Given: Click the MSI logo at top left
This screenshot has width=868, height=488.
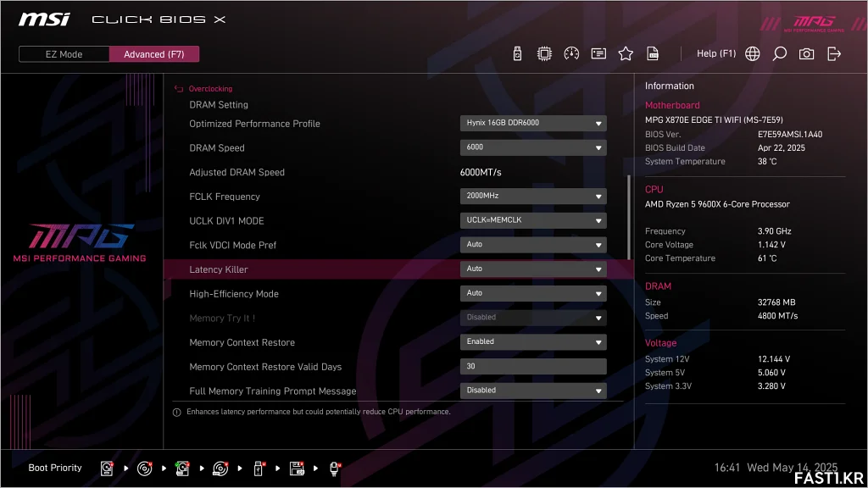Looking at the screenshot, I should pyautogui.click(x=44, y=19).
